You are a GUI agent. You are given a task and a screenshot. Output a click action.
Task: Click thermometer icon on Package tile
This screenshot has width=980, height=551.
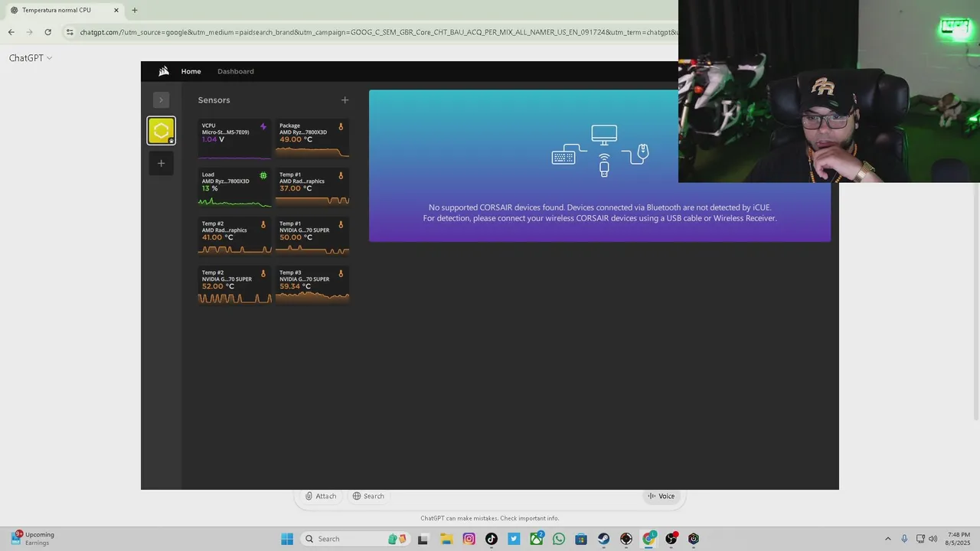341,126
